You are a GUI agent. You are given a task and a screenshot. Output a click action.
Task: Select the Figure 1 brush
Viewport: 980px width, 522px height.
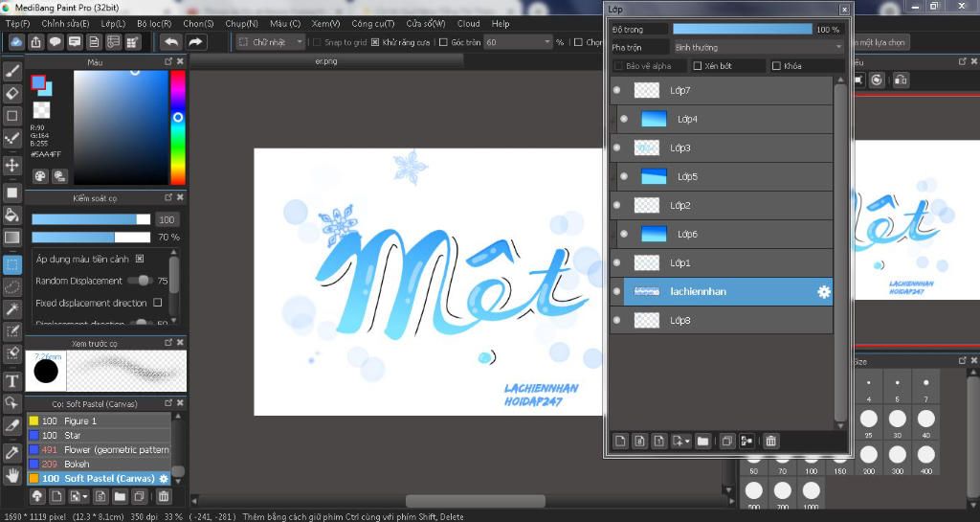(99, 420)
